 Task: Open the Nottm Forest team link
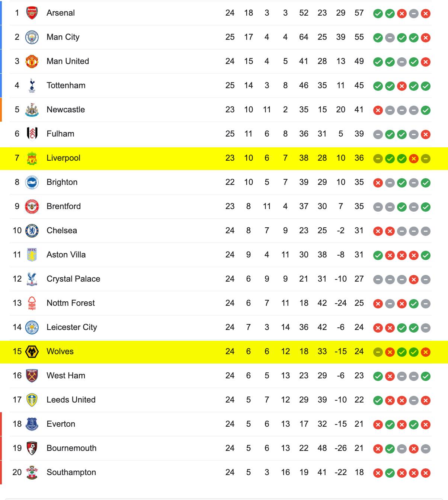71,303
